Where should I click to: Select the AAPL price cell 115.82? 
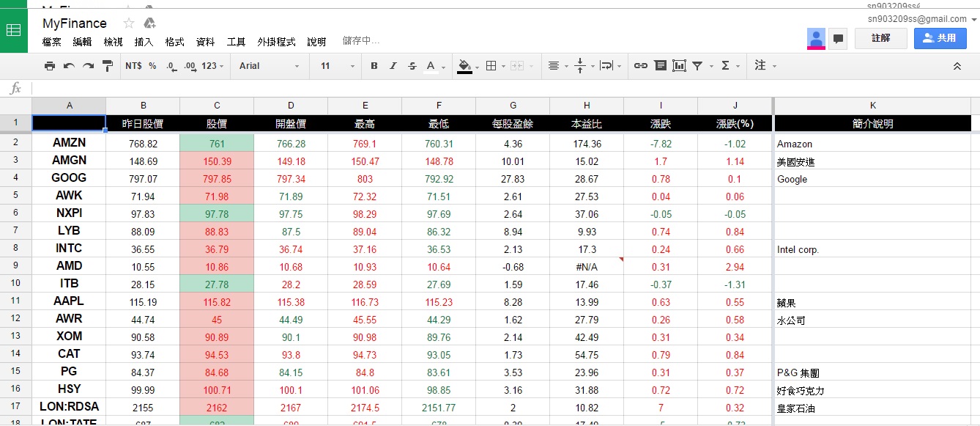[217, 302]
